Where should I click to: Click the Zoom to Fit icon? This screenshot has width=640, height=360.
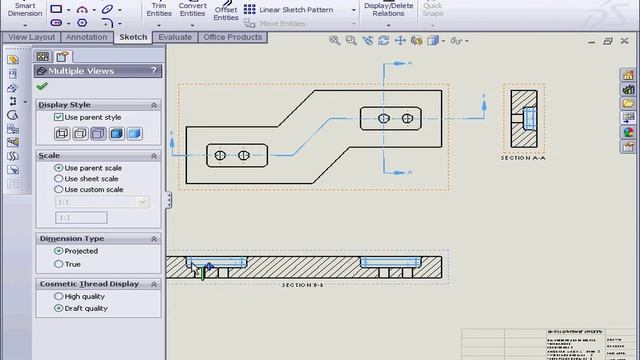(334, 40)
